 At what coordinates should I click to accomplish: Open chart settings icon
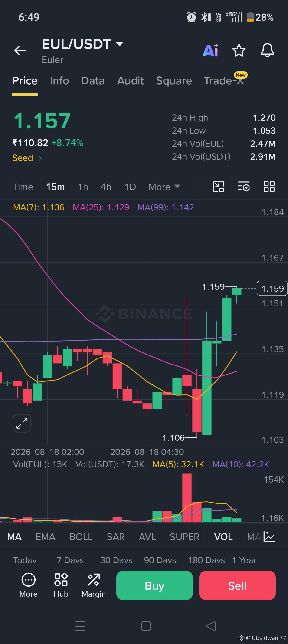click(x=244, y=187)
